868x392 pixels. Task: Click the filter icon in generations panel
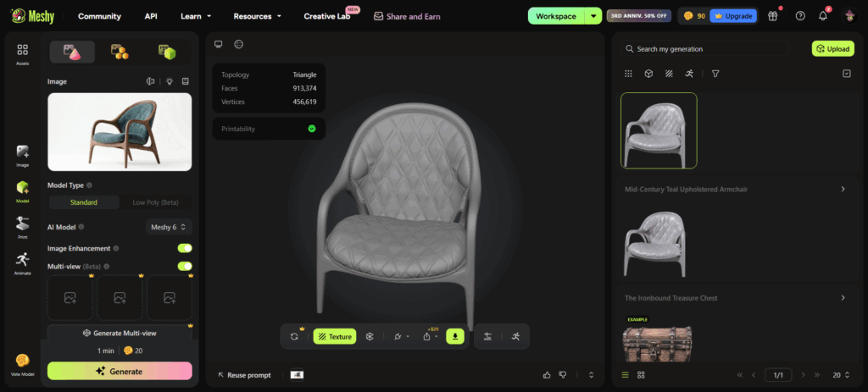point(715,74)
